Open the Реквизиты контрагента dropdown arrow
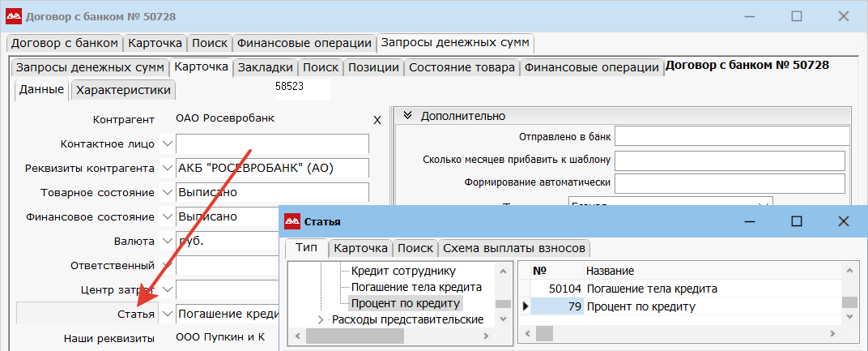The image size is (868, 351). click(x=168, y=168)
